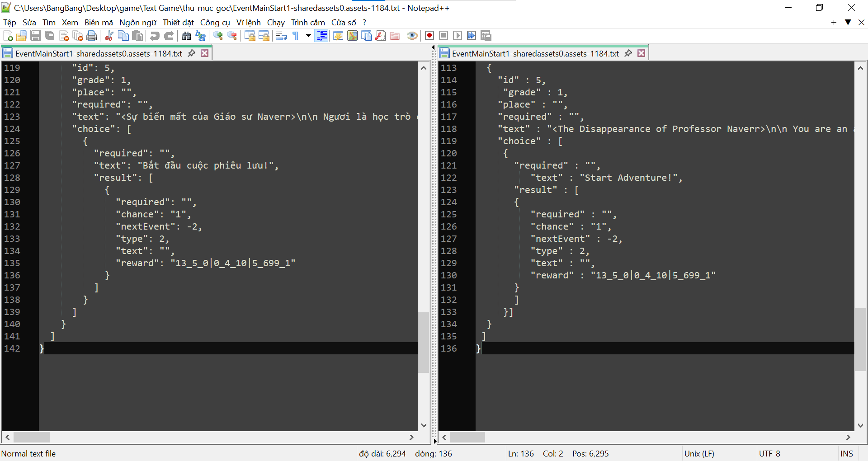
Task: Toggle synchronized horizontal scrolling
Action: (264, 36)
